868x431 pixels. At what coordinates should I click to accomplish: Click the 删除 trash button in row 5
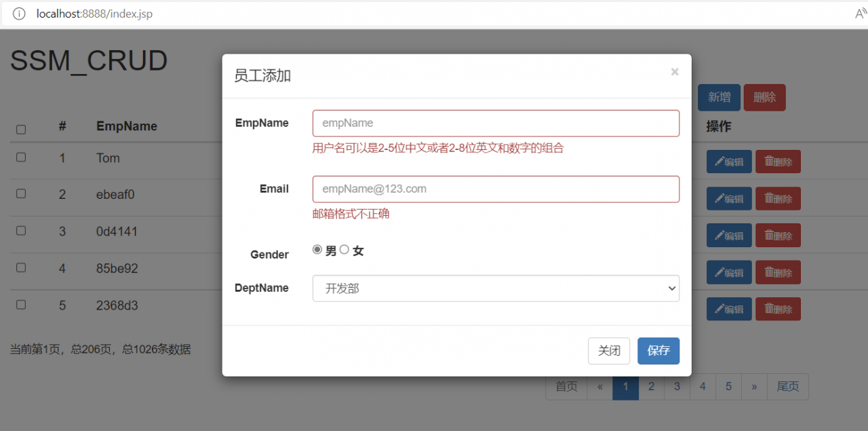tap(778, 310)
